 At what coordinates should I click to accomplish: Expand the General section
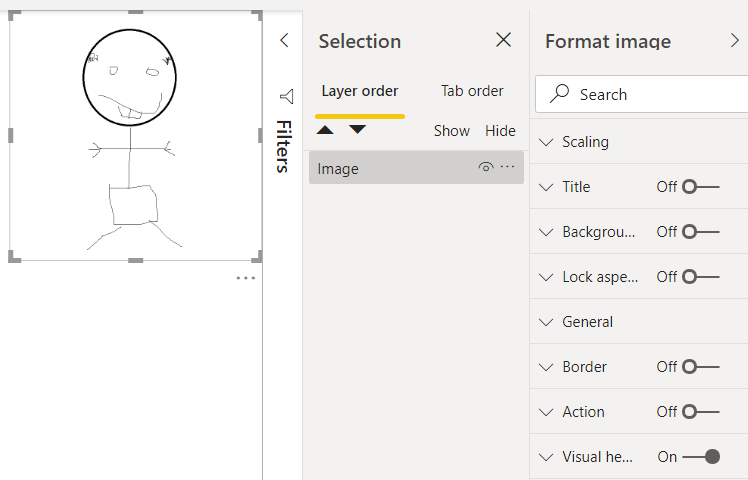point(546,322)
